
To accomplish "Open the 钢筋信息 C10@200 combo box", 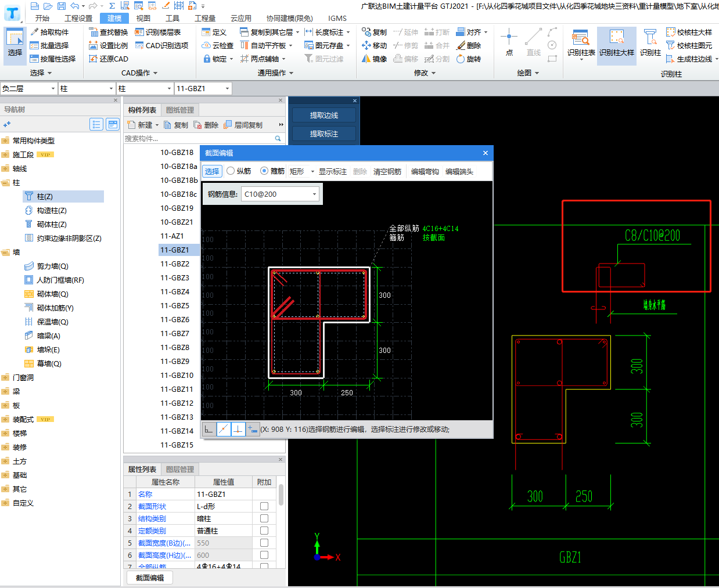I will (280, 194).
